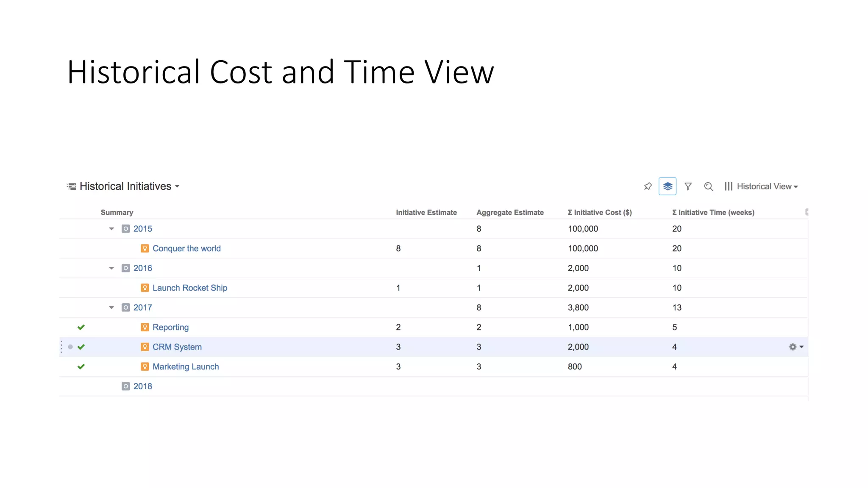Click columns bars icon beside Historical View
This screenshot has width=868, height=488.
point(729,186)
